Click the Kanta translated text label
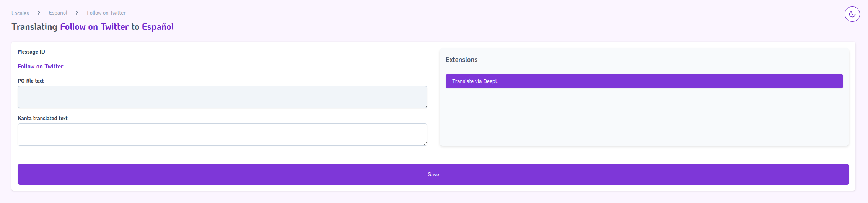This screenshot has width=868, height=203. [x=42, y=118]
